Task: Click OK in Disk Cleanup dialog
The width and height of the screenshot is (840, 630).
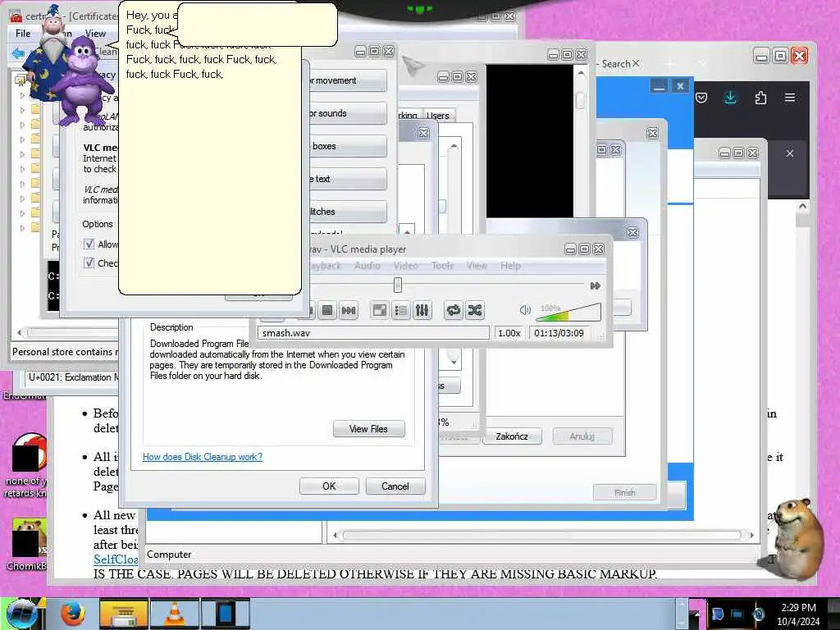Action: click(x=329, y=486)
